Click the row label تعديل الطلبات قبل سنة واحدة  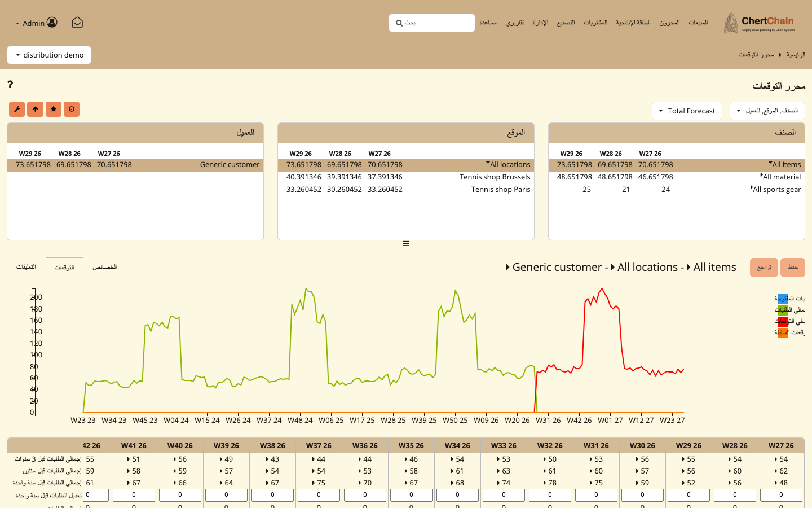(x=48, y=495)
